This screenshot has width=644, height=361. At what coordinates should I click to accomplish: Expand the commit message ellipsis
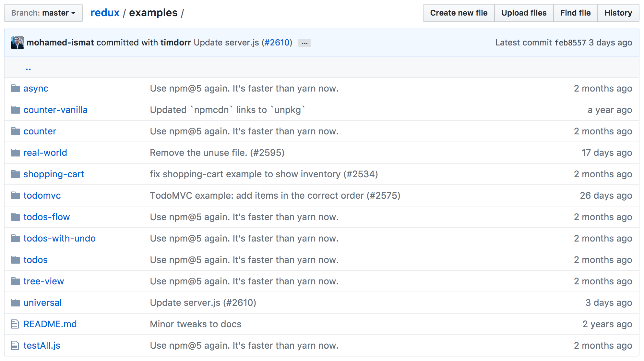(304, 43)
